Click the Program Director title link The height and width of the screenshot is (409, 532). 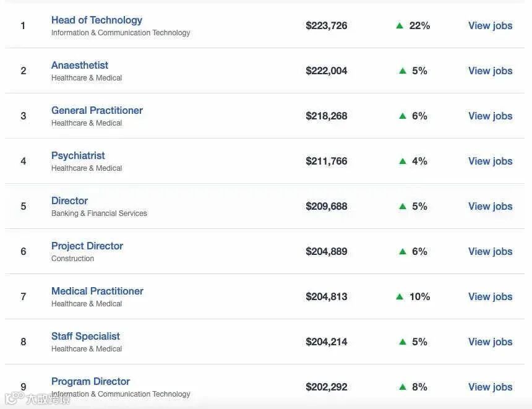click(x=90, y=382)
